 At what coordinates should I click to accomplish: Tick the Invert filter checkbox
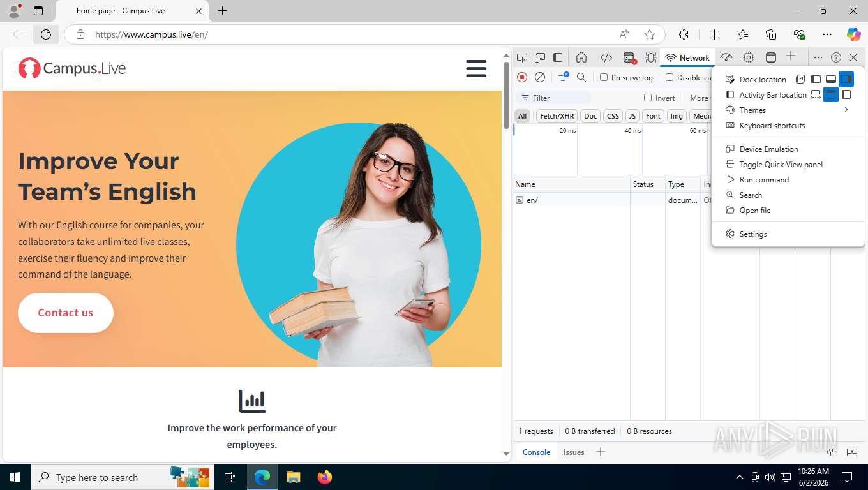(648, 98)
